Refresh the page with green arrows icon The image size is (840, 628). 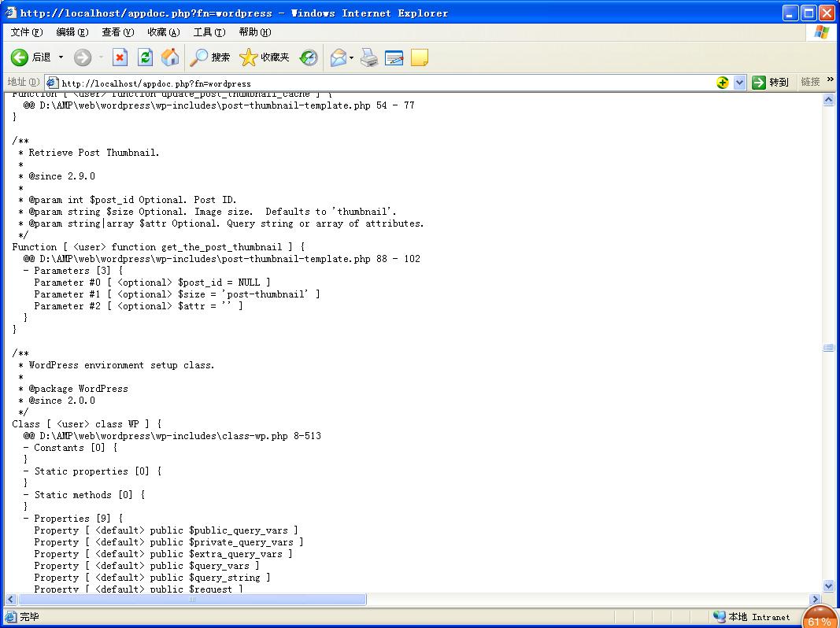145,57
